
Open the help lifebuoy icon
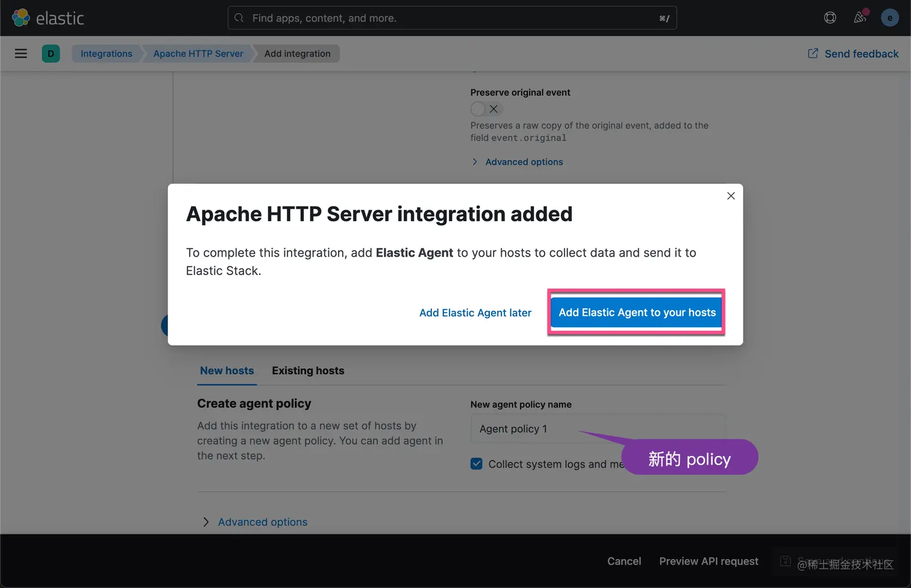click(x=830, y=18)
